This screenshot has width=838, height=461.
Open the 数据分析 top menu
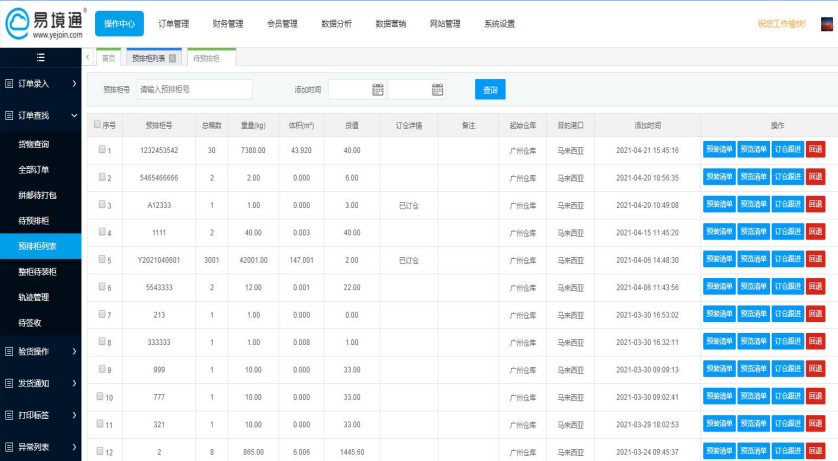tap(336, 24)
